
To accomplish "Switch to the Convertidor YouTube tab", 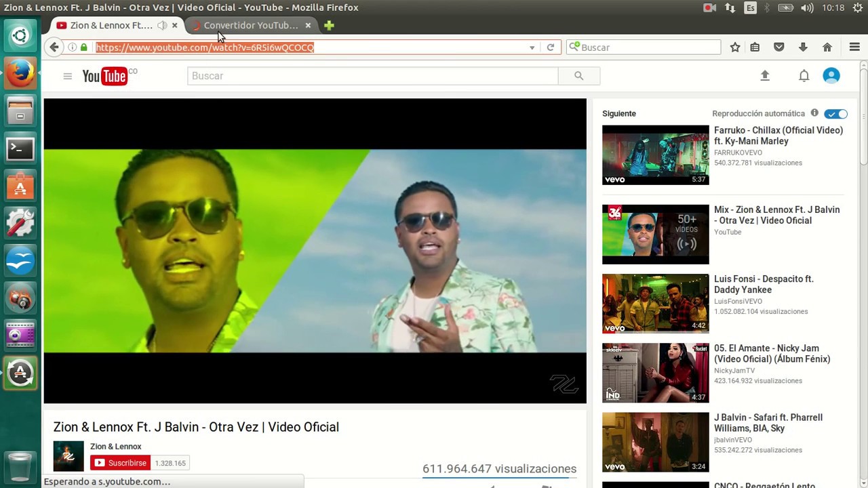I will click(x=251, y=25).
